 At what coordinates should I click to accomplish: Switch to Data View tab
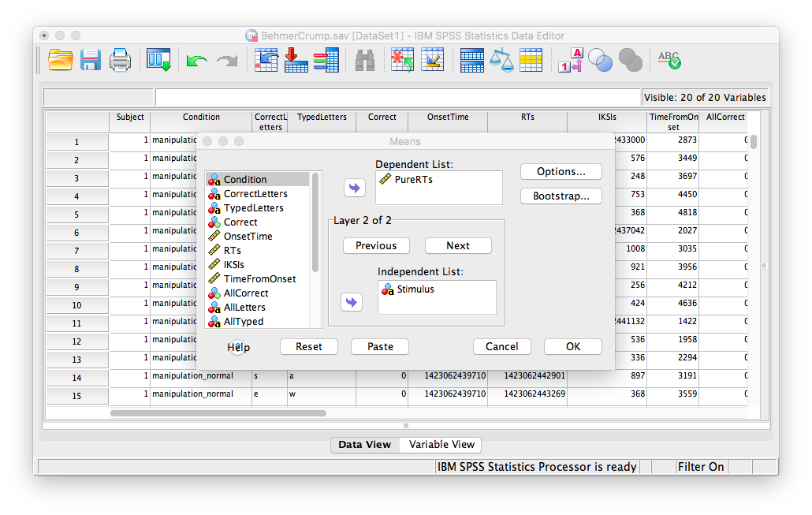pyautogui.click(x=364, y=445)
